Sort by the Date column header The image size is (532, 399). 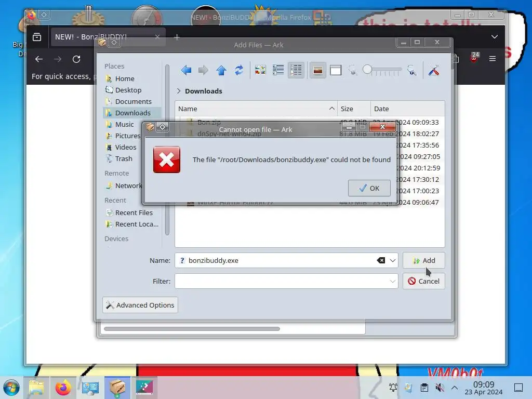click(407, 109)
